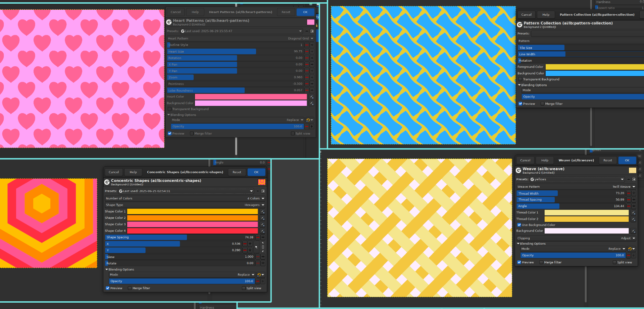Save a new preset in Concentric Shapes dialog
This screenshot has width=644, height=309.
[x=258, y=191]
